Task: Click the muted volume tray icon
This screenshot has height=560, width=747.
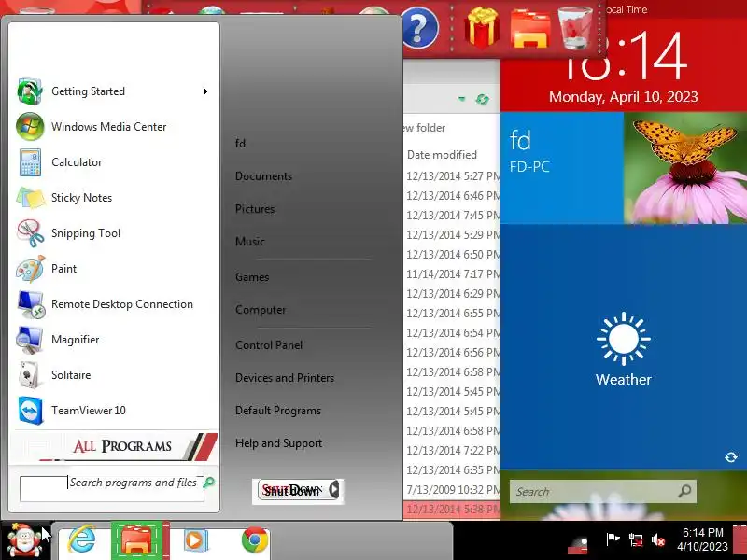Action: click(658, 539)
